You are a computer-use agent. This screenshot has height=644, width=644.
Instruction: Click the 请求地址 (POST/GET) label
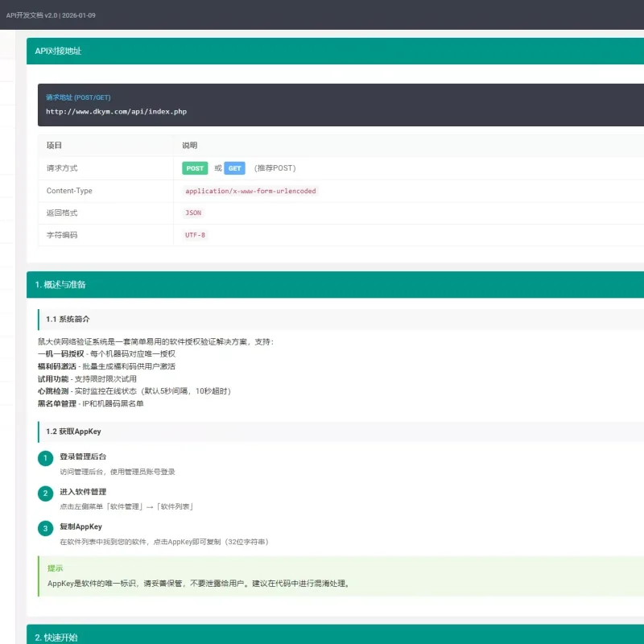point(78,97)
